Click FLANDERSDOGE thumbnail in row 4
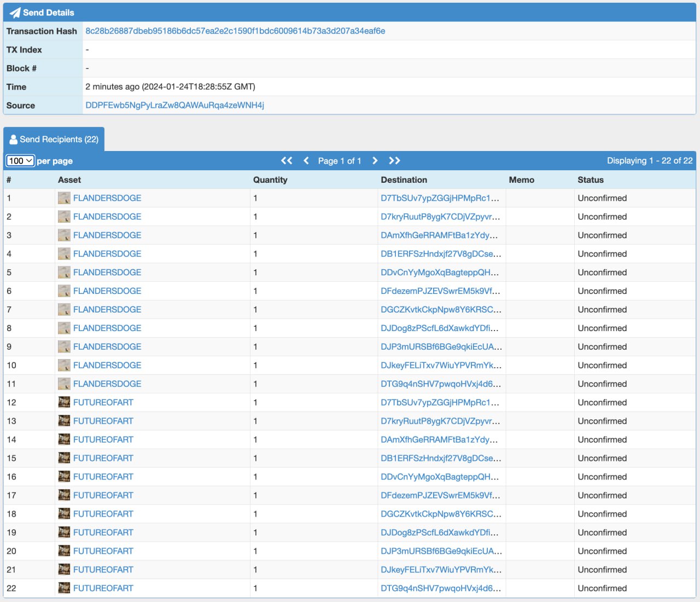The height and width of the screenshot is (602, 700). click(64, 254)
